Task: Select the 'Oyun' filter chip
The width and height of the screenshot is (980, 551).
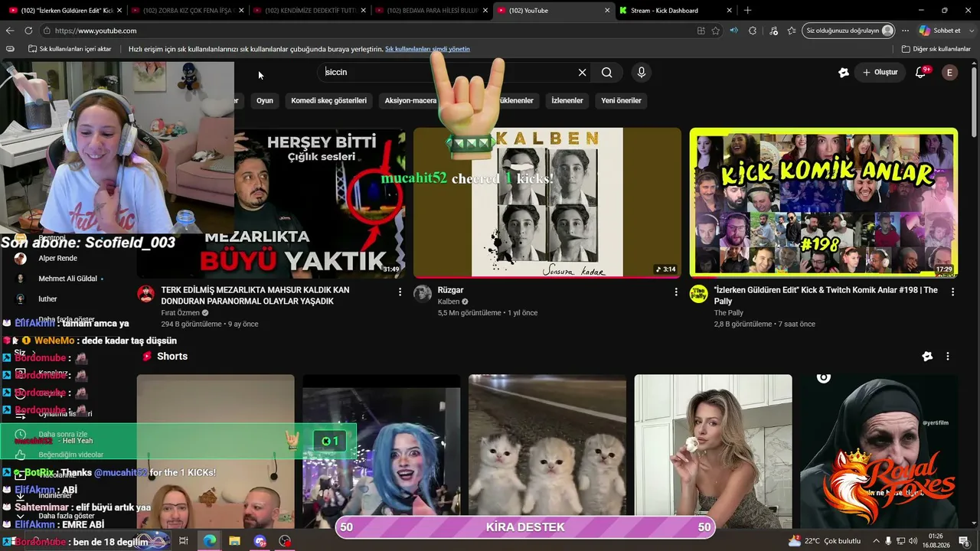Action: coord(265,100)
